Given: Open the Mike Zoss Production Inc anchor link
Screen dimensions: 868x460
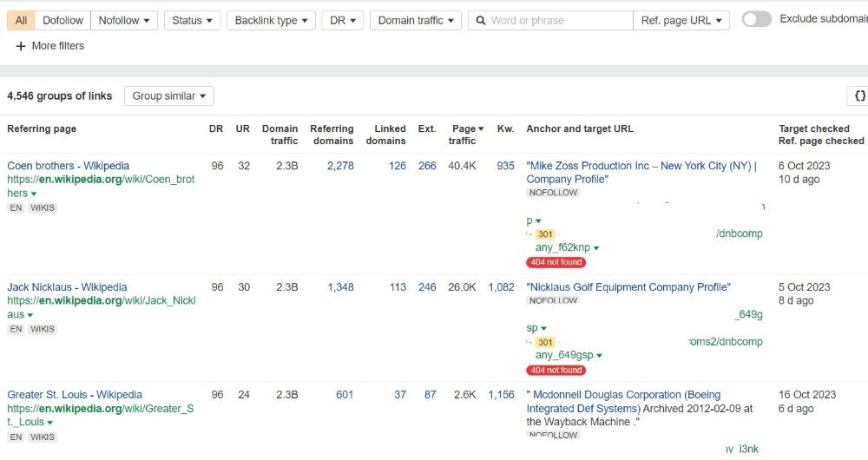Looking at the screenshot, I should pos(641,172).
